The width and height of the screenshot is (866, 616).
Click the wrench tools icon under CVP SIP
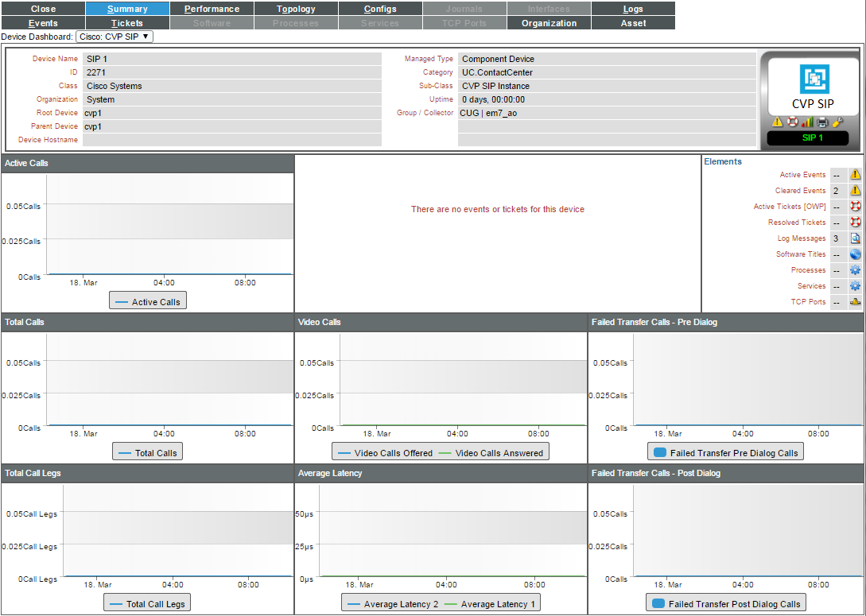838,122
